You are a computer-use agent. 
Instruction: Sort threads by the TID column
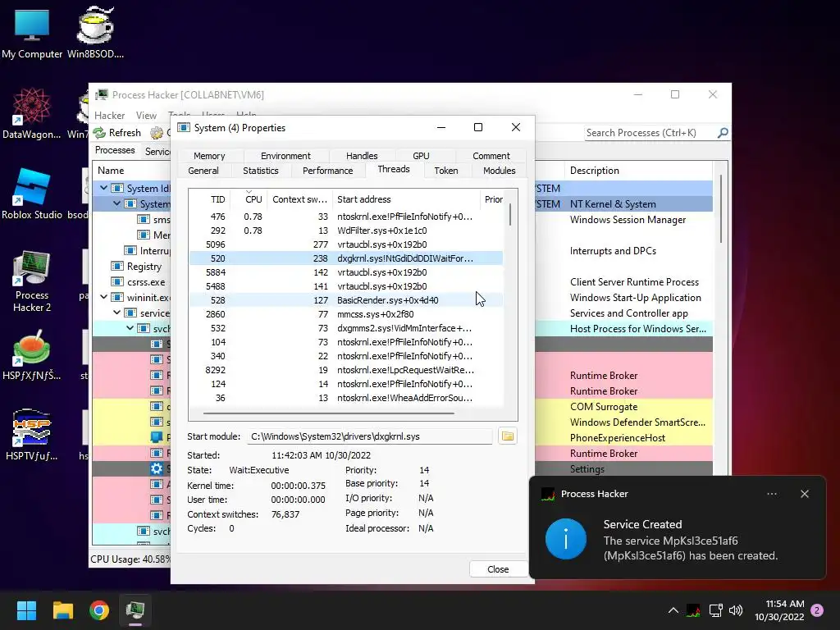(210, 199)
